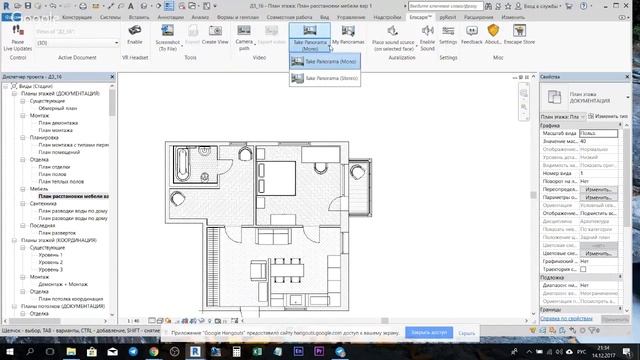Viewport: 640px width, 360px height.
Task: Open About Enscape shield icon
Action: coord(493,30)
